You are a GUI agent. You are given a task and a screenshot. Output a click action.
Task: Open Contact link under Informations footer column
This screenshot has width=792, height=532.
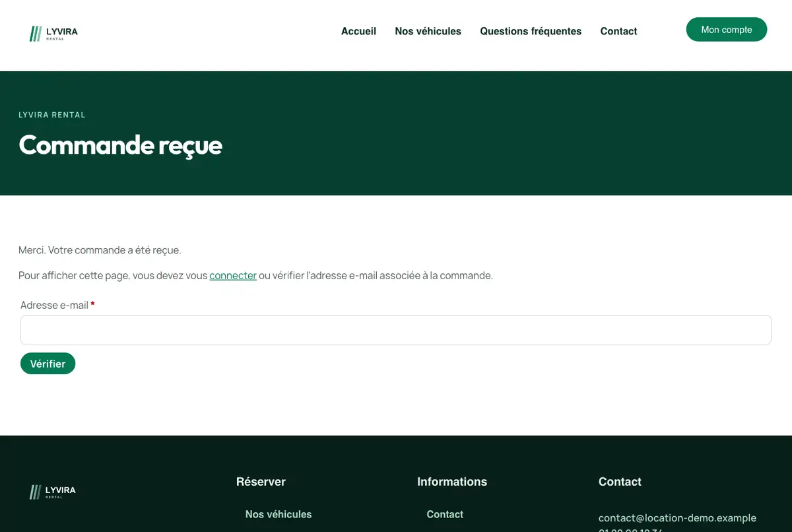445,514
